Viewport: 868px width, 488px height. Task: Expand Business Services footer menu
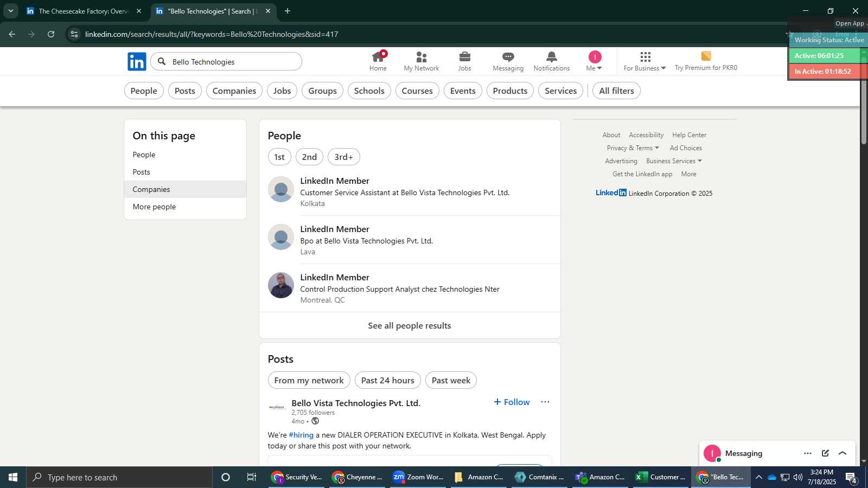tap(674, 161)
